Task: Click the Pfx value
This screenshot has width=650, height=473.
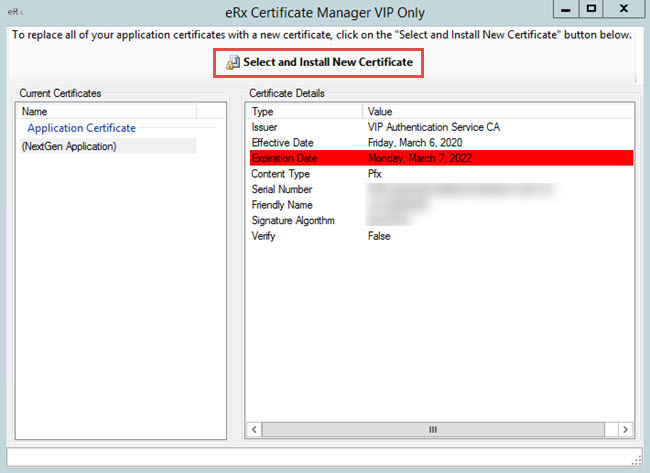Action: coord(375,174)
